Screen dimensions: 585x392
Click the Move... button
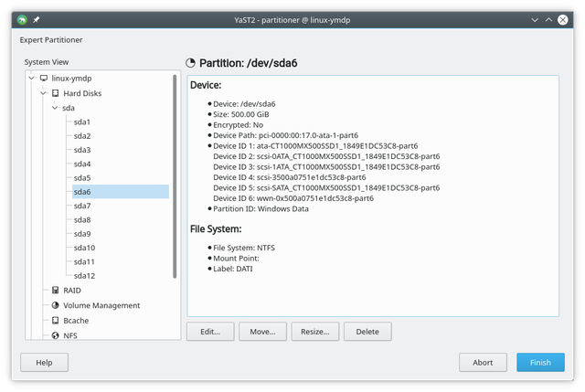(262, 332)
